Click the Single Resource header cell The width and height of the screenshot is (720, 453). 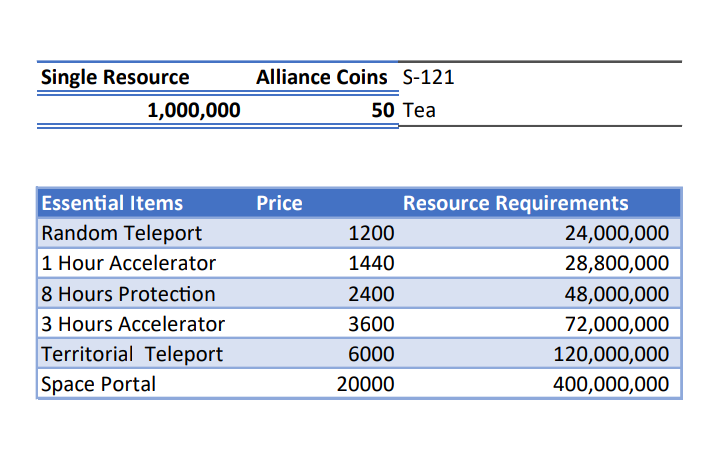click(114, 77)
